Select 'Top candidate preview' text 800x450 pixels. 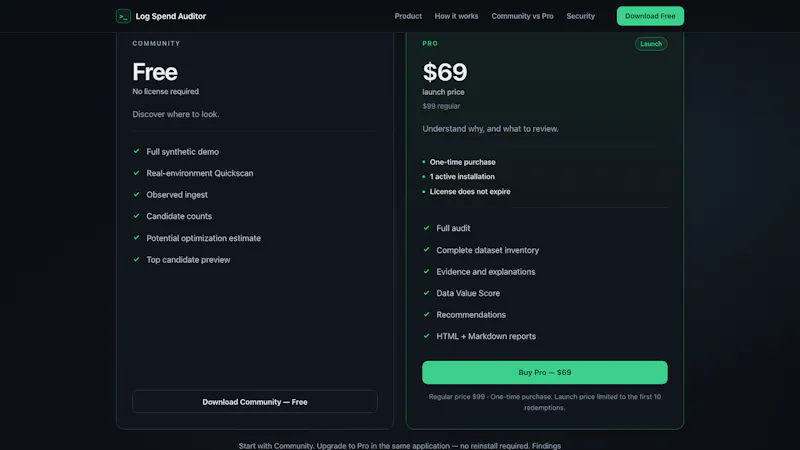(x=188, y=260)
